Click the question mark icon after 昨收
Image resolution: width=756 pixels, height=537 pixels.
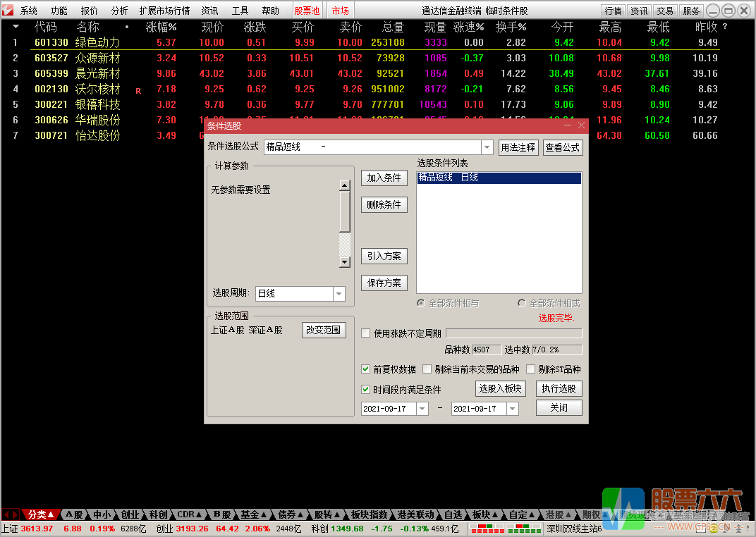tap(725, 27)
